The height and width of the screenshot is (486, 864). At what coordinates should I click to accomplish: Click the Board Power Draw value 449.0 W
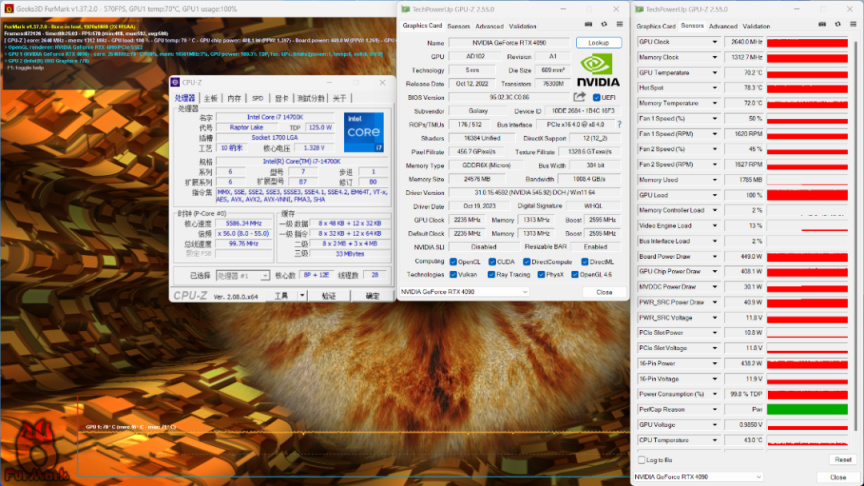(x=744, y=256)
